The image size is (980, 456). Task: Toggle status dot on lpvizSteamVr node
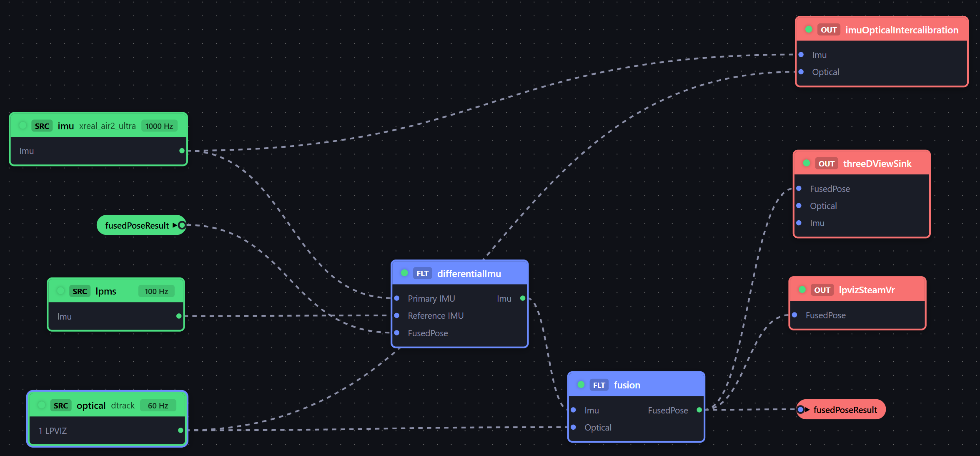point(802,290)
